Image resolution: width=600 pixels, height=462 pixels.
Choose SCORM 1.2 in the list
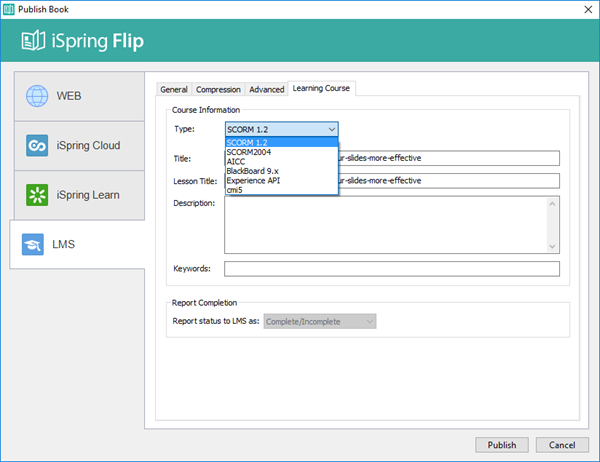(x=282, y=142)
